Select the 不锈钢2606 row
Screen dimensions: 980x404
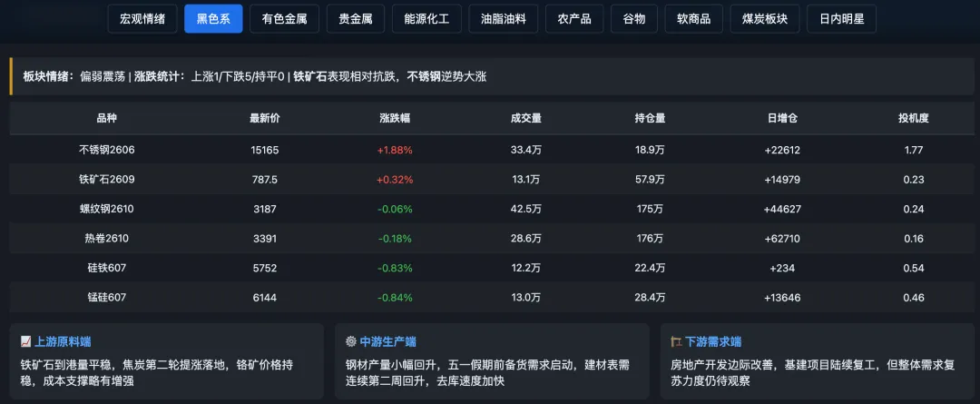coord(492,150)
